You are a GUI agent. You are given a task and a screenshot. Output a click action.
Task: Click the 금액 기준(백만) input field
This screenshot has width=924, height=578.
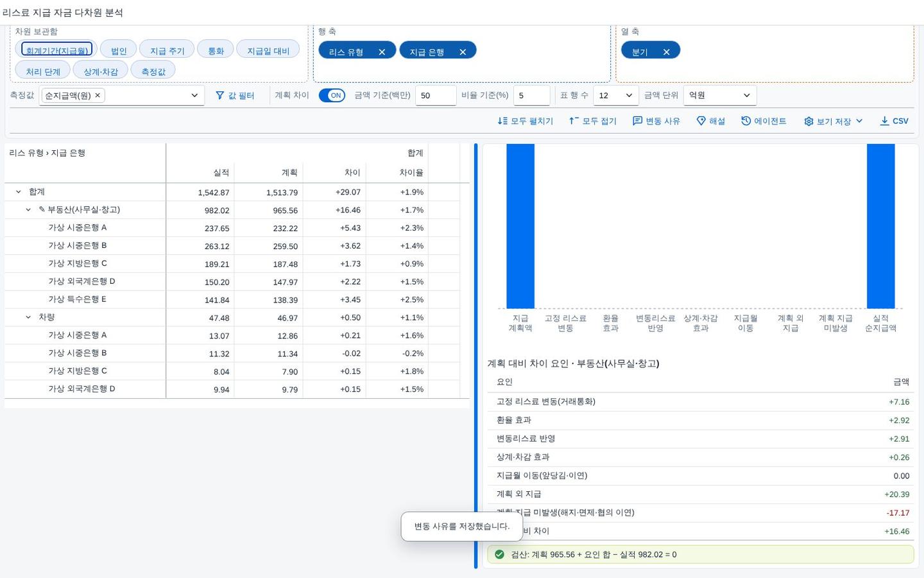[x=436, y=96]
